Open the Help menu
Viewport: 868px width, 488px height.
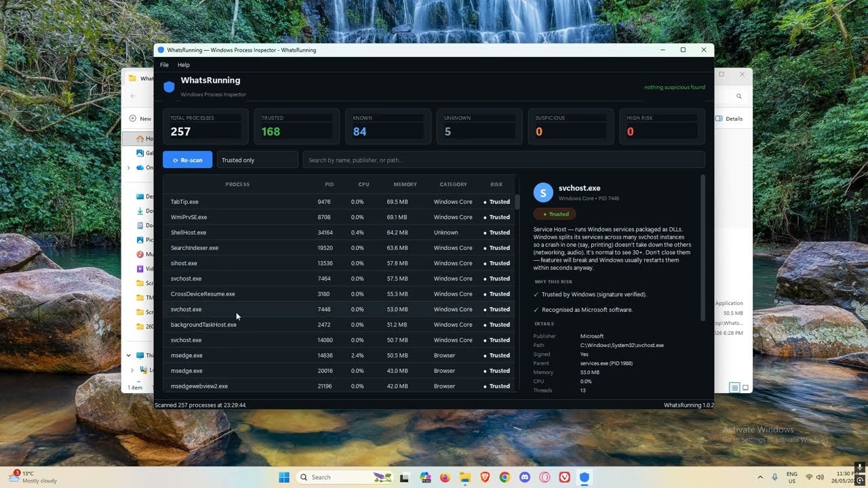coord(184,65)
